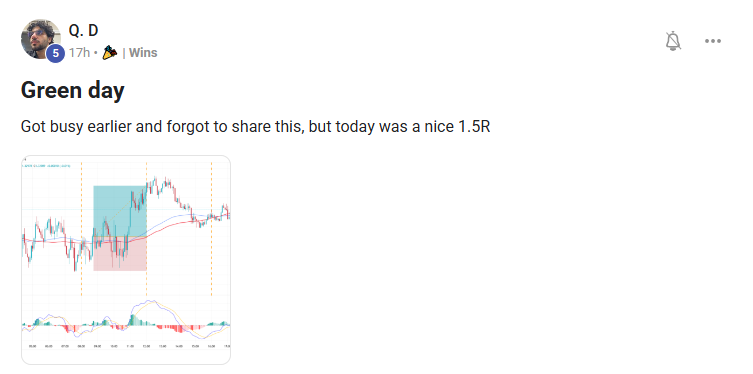Click the first orange dashed vertical line

pos(81,229)
